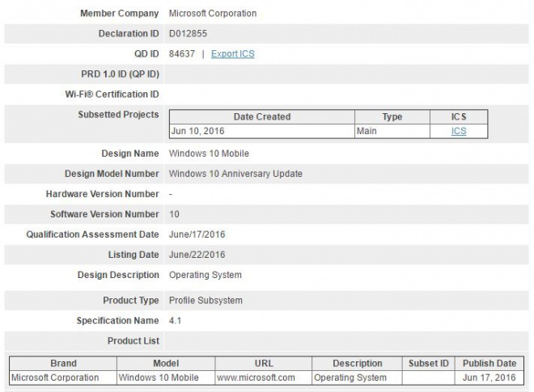Click the Subset ID column header
The height and width of the screenshot is (392, 534).
[427, 364]
